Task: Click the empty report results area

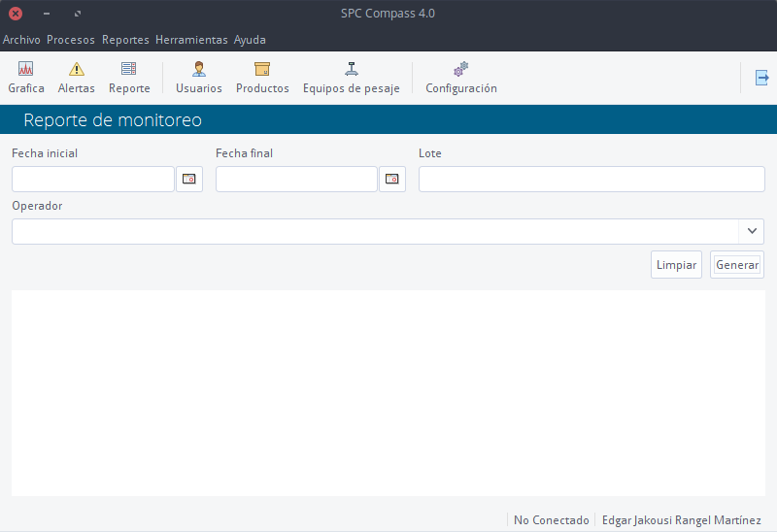Action: coord(388,393)
